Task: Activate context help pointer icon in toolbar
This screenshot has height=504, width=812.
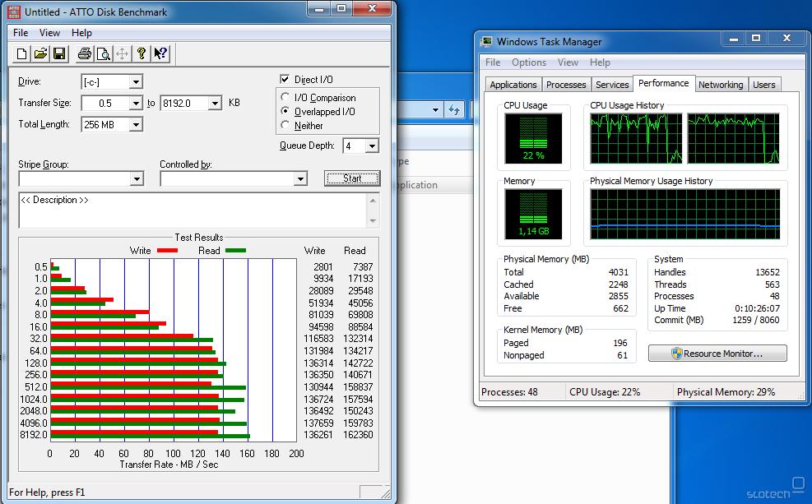Action: 160,53
